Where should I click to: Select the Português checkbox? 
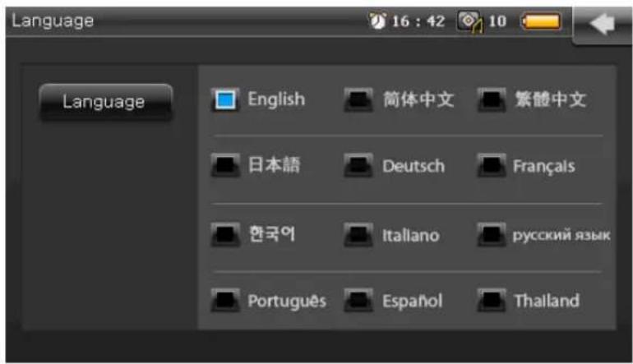tap(225, 300)
